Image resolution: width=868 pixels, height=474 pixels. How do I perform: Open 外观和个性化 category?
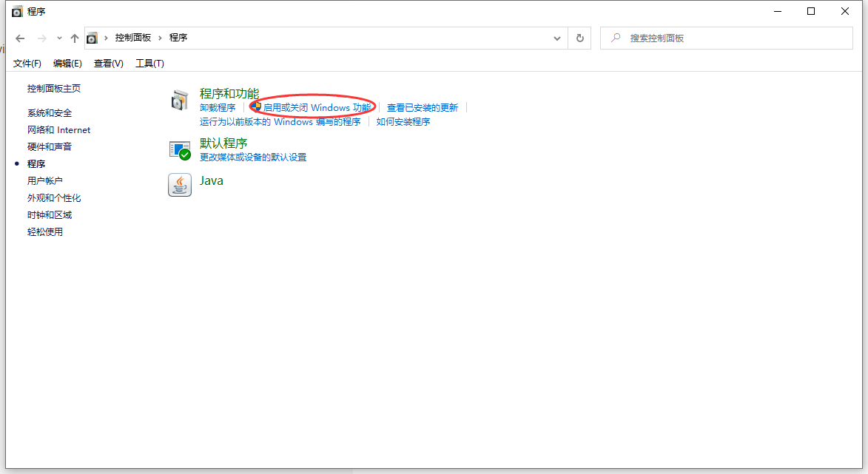[x=54, y=198]
